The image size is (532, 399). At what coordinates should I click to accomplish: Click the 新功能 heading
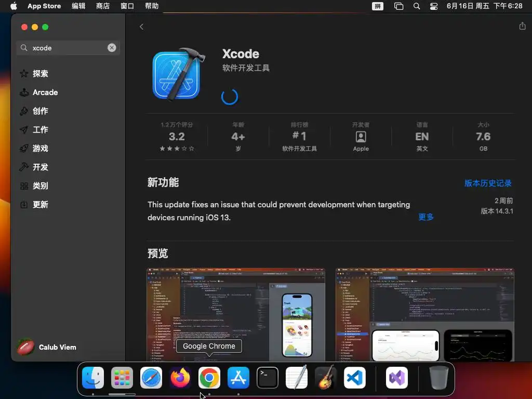coord(163,182)
